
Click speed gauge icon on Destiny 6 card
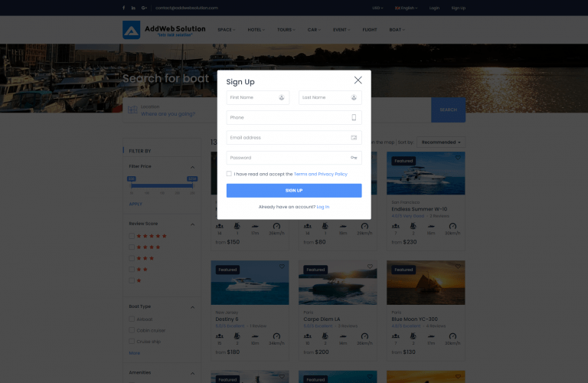coord(276,336)
